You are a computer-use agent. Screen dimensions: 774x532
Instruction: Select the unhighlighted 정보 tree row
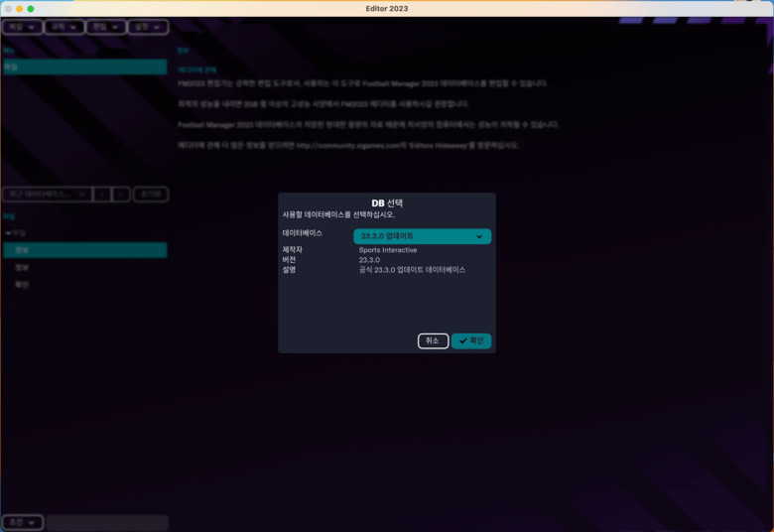click(x=85, y=267)
